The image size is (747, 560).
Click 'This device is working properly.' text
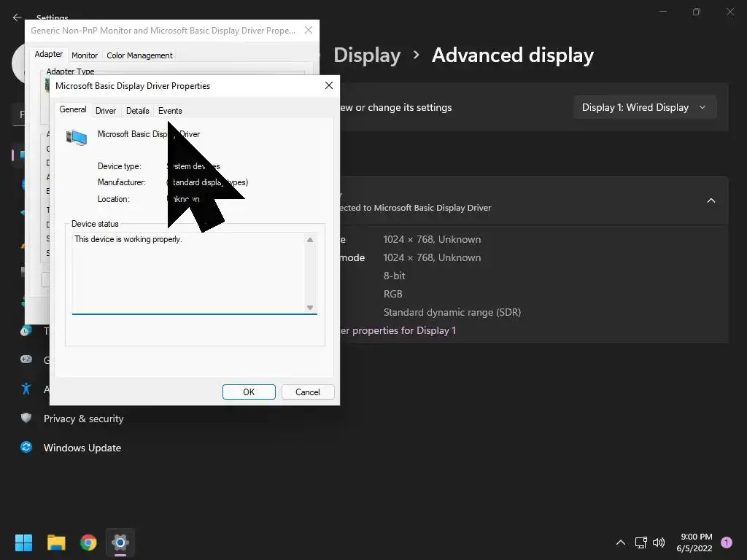(x=128, y=239)
